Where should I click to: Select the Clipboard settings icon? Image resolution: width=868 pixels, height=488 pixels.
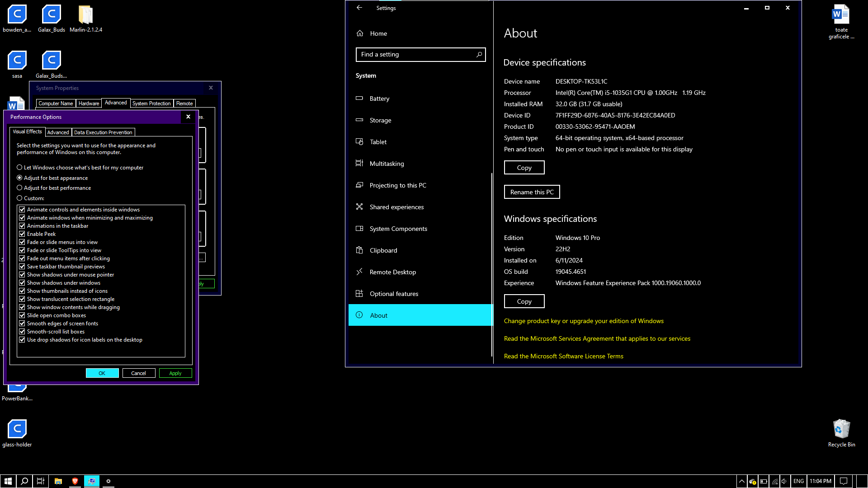(360, 250)
